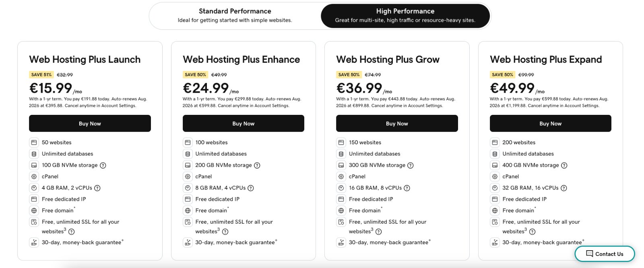
Task: Click help icon next to 200 GB NVMe storage
Action: point(257,165)
